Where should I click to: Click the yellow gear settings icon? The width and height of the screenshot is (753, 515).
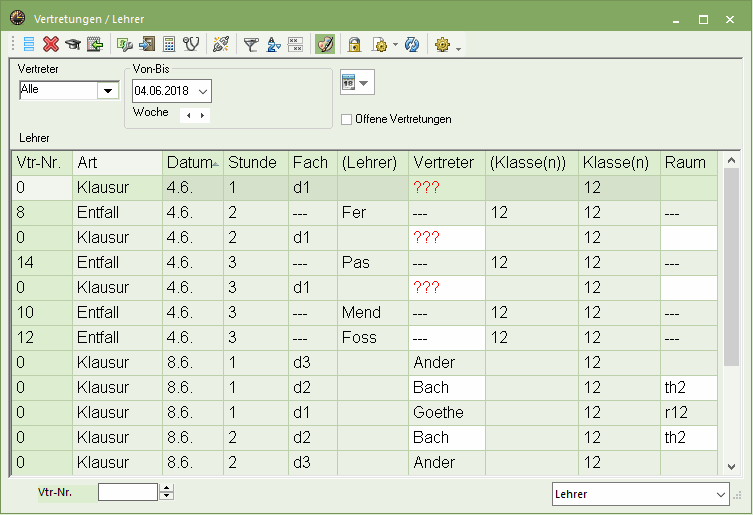coord(442,44)
